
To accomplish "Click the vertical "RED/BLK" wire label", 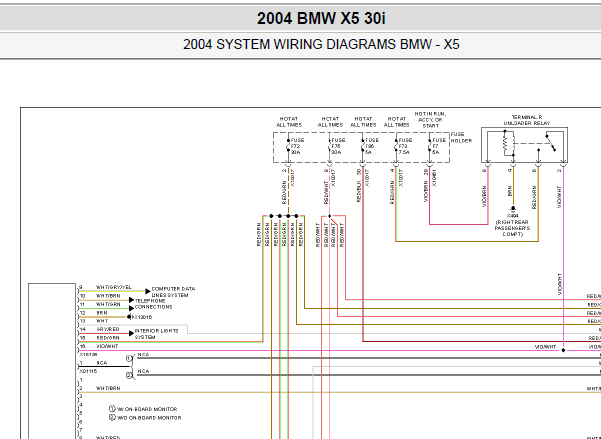I will click(359, 191).
